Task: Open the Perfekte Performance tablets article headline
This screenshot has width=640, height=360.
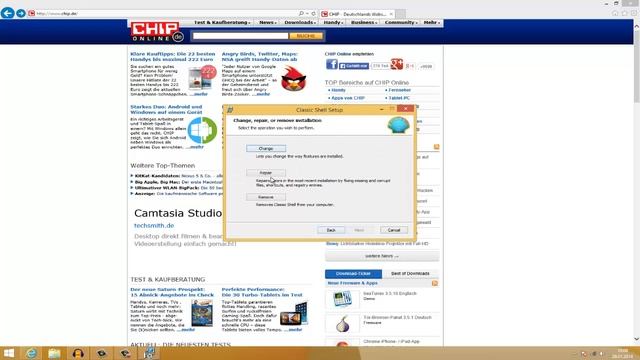Action: 262,292
